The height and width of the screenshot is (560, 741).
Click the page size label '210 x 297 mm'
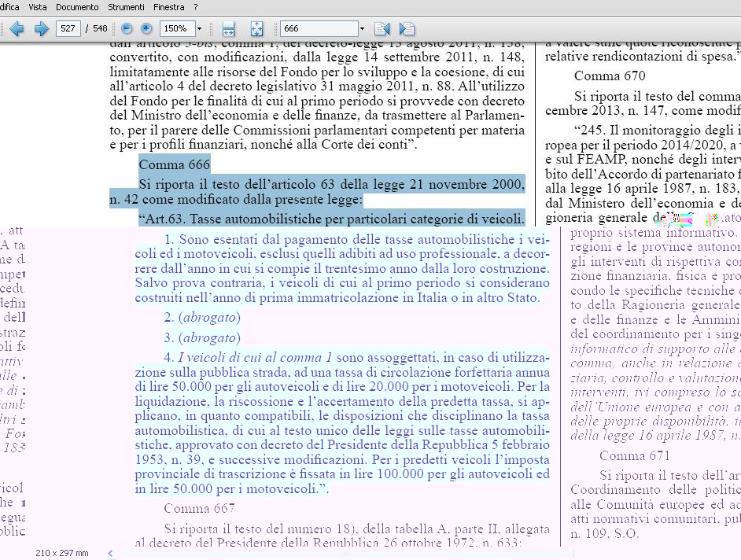pos(62,553)
